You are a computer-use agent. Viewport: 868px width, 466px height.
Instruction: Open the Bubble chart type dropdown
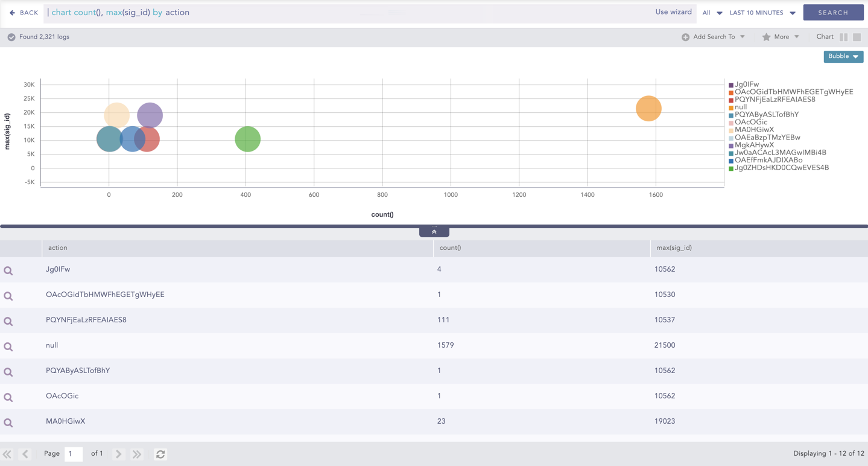[x=843, y=57]
